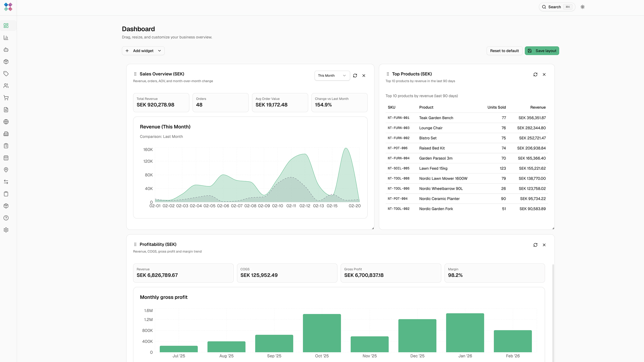This screenshot has height=362, width=644.
Task: Open the transfers arrows sidebar icon
Action: (6, 182)
